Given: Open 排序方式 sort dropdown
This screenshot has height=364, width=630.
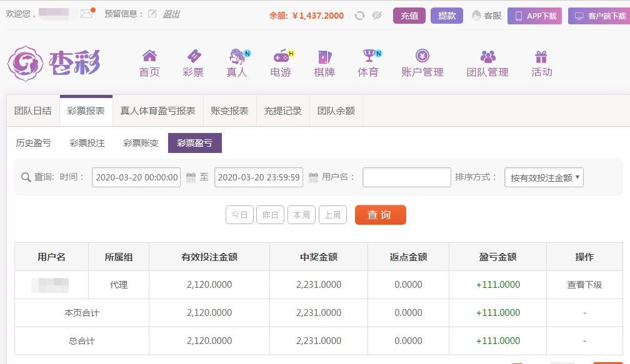Looking at the screenshot, I should [544, 177].
